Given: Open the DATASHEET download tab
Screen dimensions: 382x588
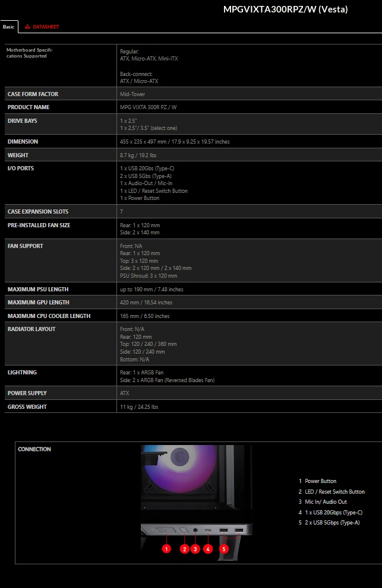Looking at the screenshot, I should point(42,27).
